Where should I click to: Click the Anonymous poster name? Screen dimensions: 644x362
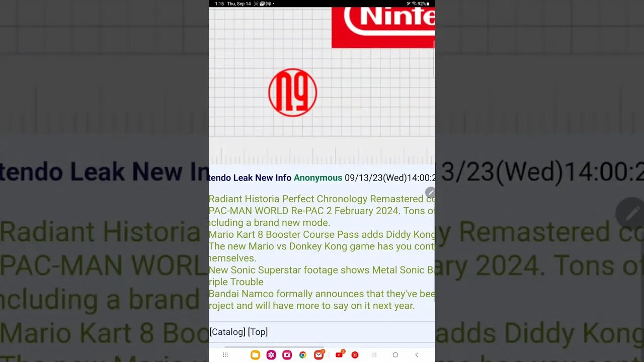coord(318,178)
